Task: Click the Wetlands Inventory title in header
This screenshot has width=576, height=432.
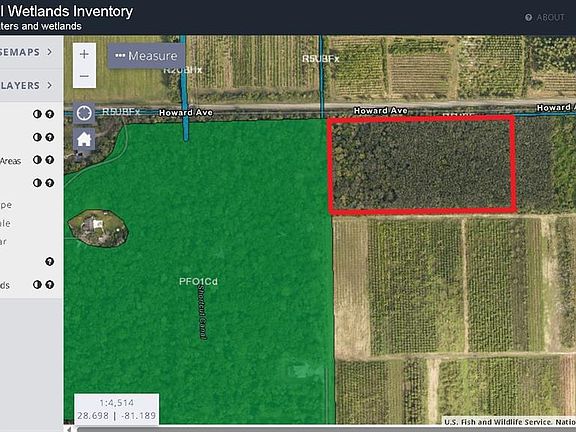Action: click(x=66, y=11)
